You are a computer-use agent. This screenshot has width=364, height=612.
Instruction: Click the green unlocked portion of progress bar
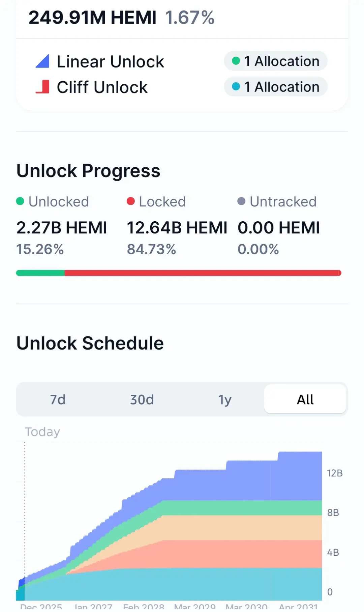click(40, 273)
